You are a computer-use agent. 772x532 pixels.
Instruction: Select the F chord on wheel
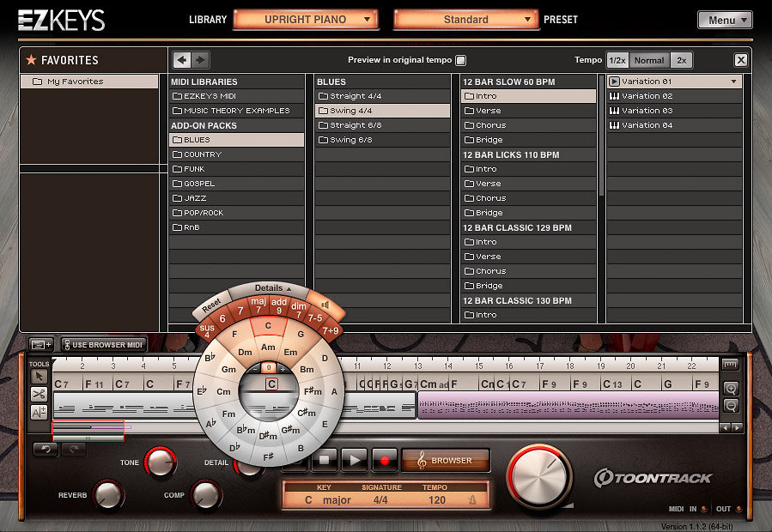tap(234, 334)
